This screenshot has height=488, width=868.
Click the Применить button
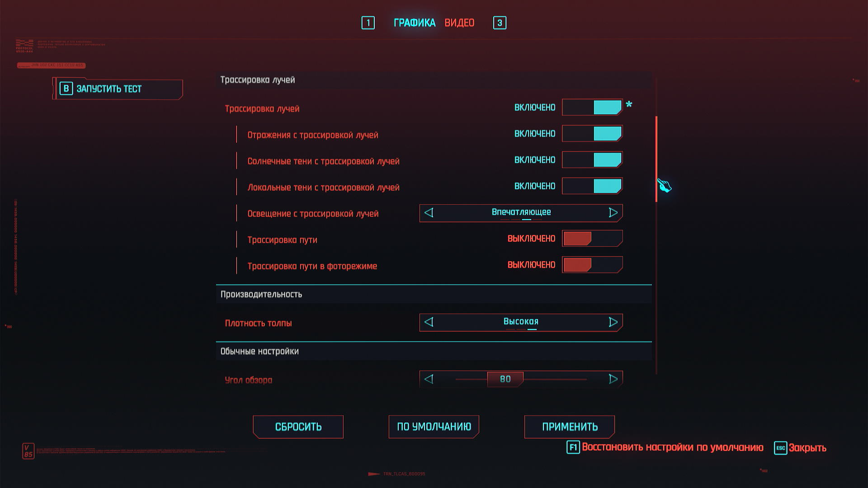click(x=570, y=427)
